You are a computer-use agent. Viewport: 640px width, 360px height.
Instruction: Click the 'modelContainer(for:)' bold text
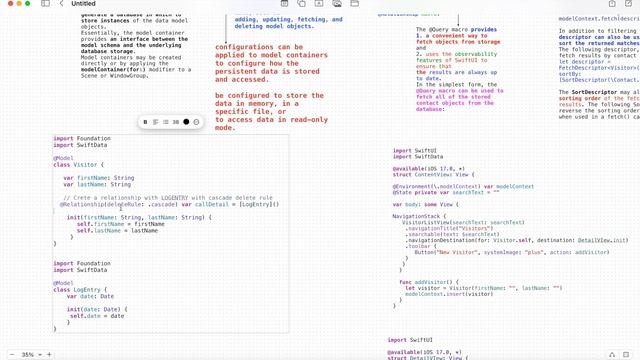tap(113, 69)
